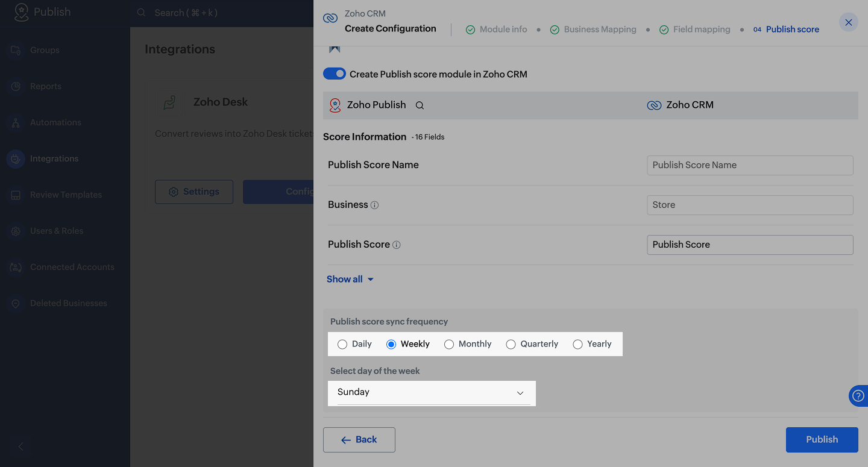Click the Automations sidebar icon

(16, 122)
